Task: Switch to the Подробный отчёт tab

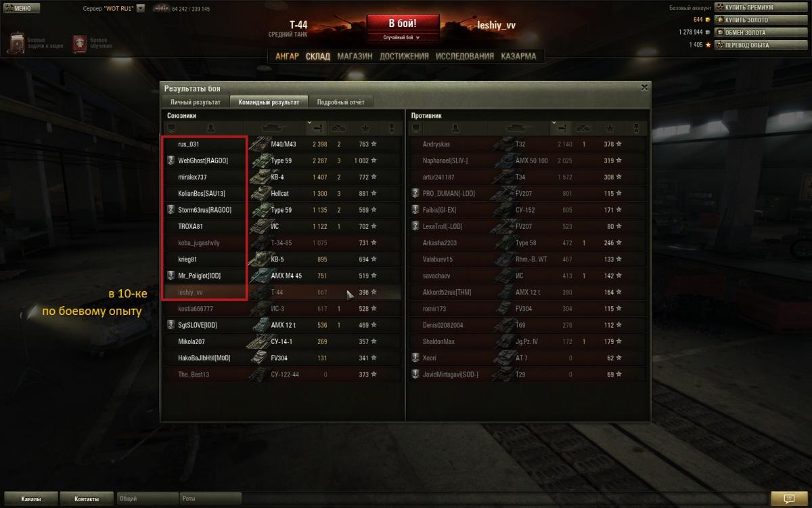Action: click(340, 102)
